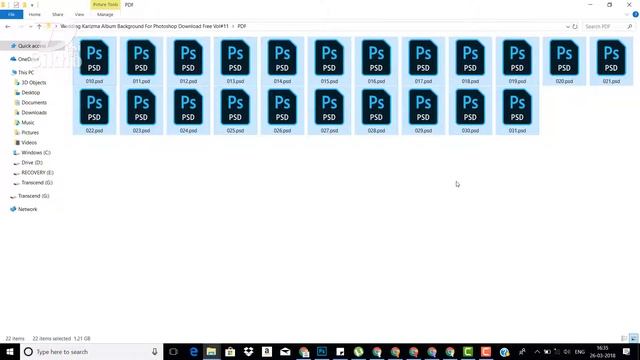Image resolution: width=640 pixels, height=360 pixels.
Task: Select the 011.psd file icon
Action: point(141,58)
